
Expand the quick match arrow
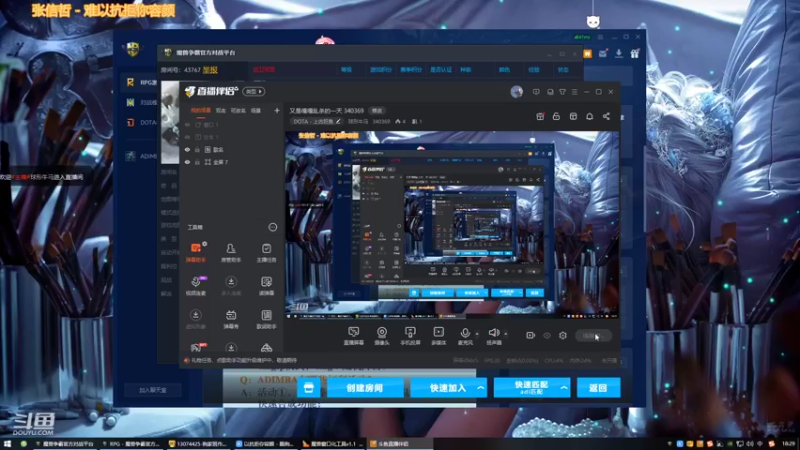click(x=564, y=388)
